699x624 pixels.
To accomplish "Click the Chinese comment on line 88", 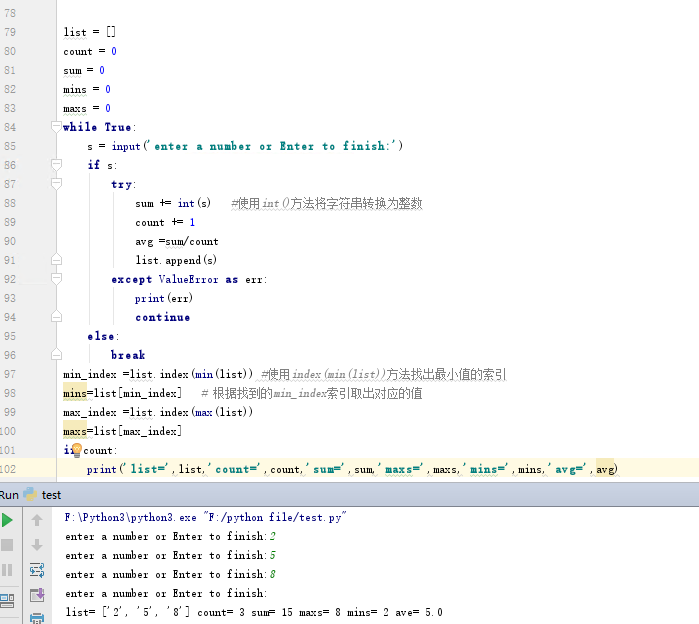I will 327,203.
